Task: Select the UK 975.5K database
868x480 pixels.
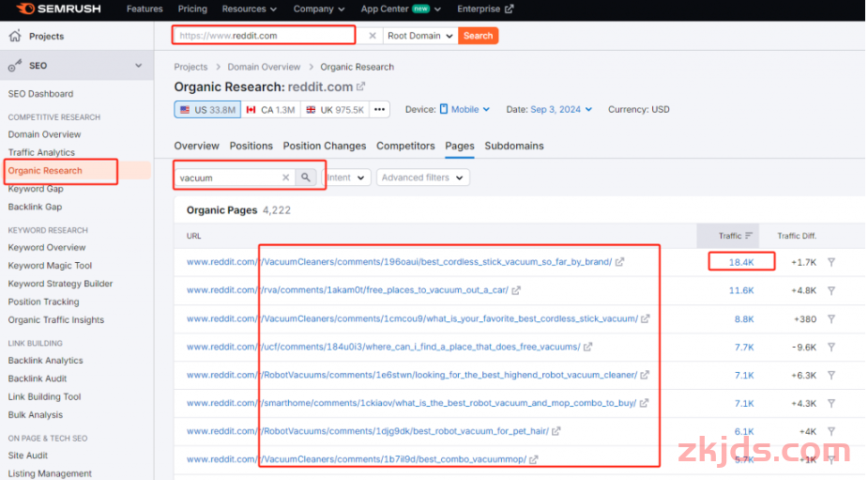Action: (335, 110)
